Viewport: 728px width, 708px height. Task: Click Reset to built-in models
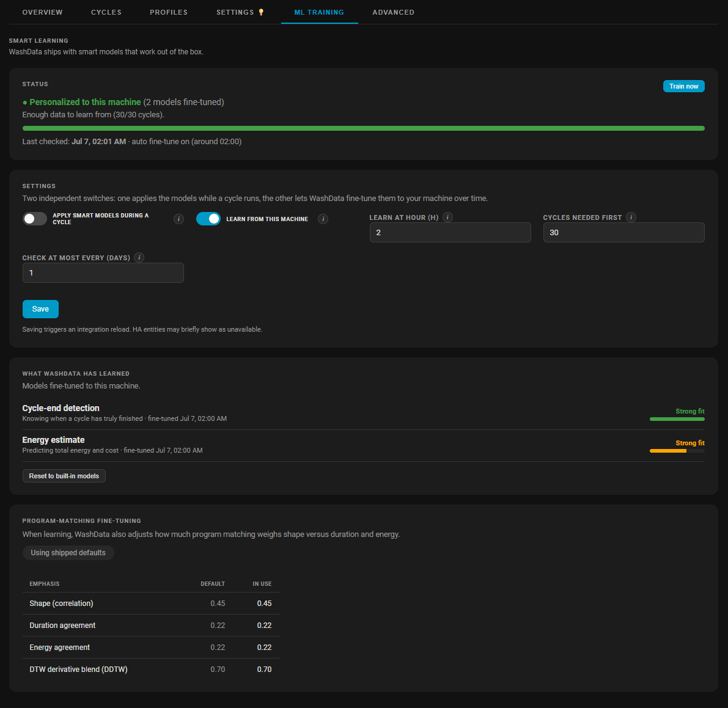coord(64,476)
